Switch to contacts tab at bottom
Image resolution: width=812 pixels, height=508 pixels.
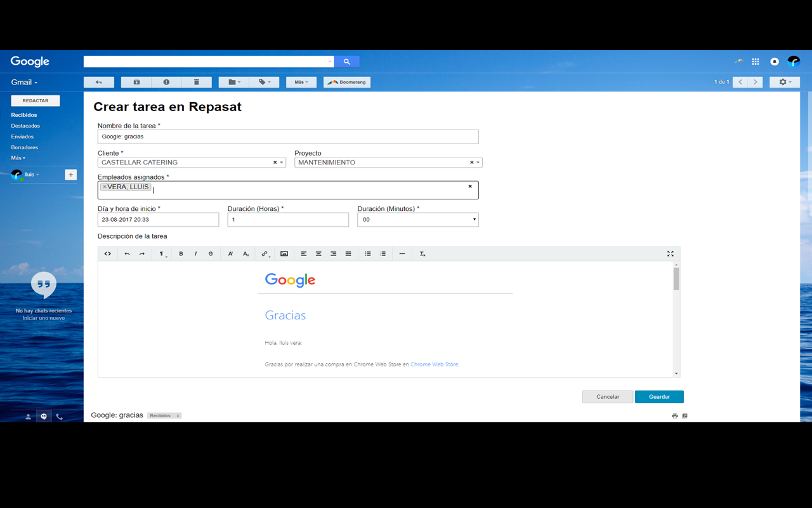coord(28,417)
